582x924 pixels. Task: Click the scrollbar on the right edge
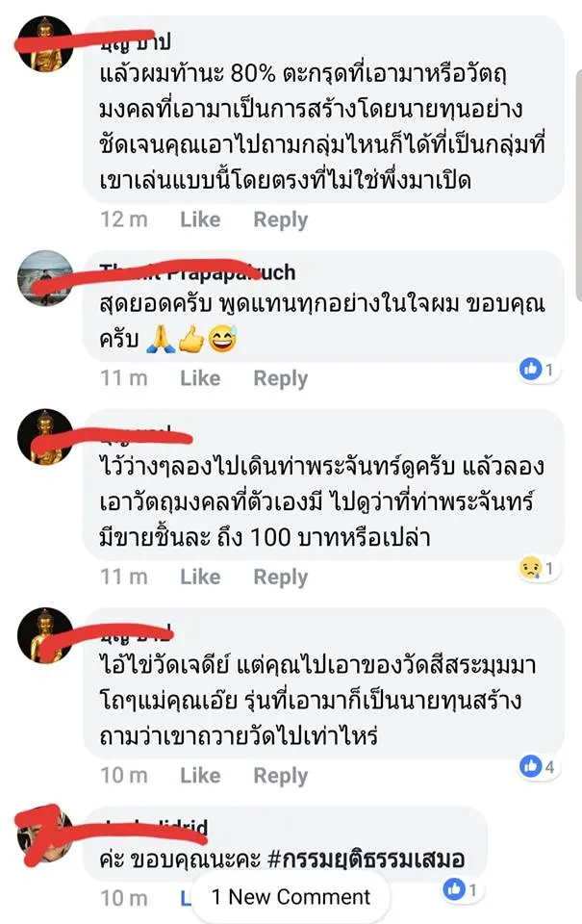tap(578, 186)
